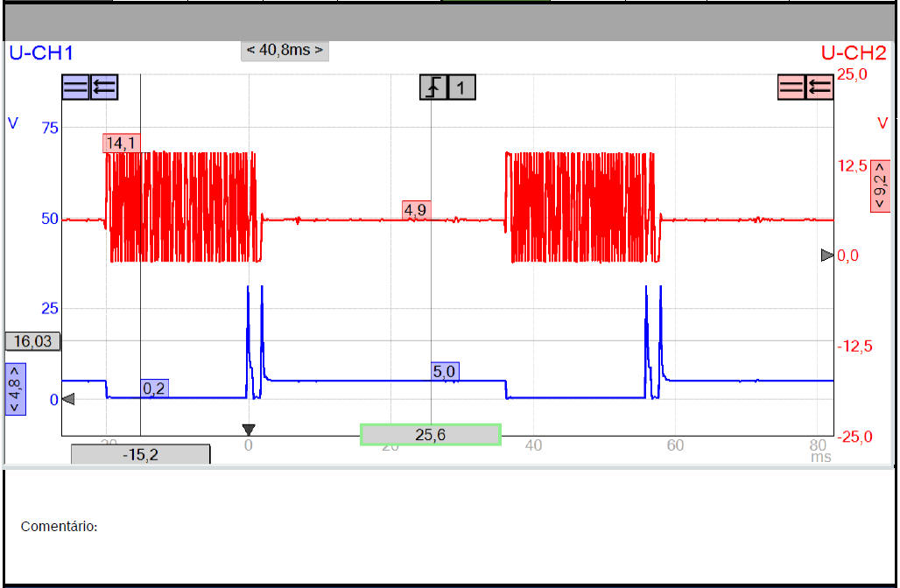This screenshot has width=900, height=588.
Task: Click the red < 9,2 > CH2 scale control
Action: pyautogui.click(x=880, y=186)
